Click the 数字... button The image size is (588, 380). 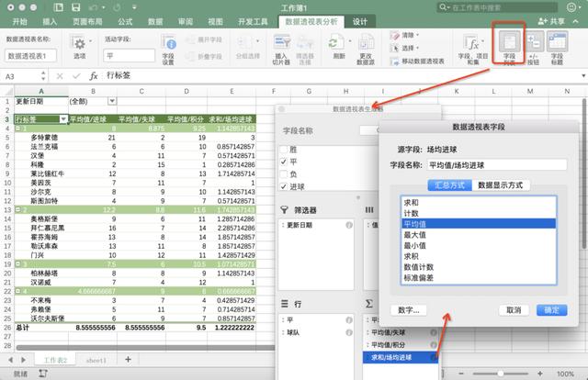(409, 310)
